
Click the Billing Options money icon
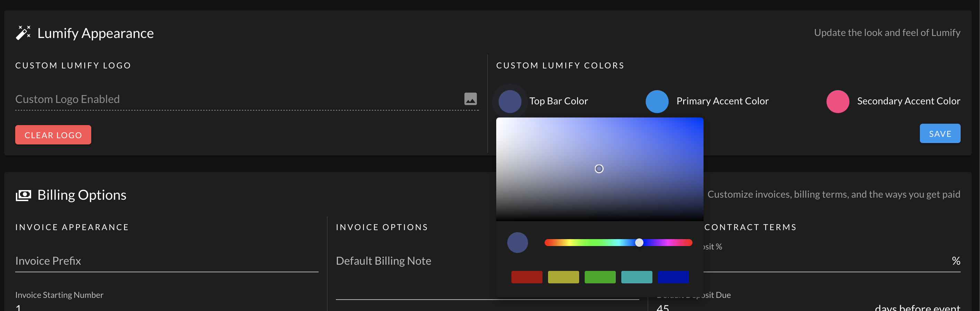click(23, 195)
